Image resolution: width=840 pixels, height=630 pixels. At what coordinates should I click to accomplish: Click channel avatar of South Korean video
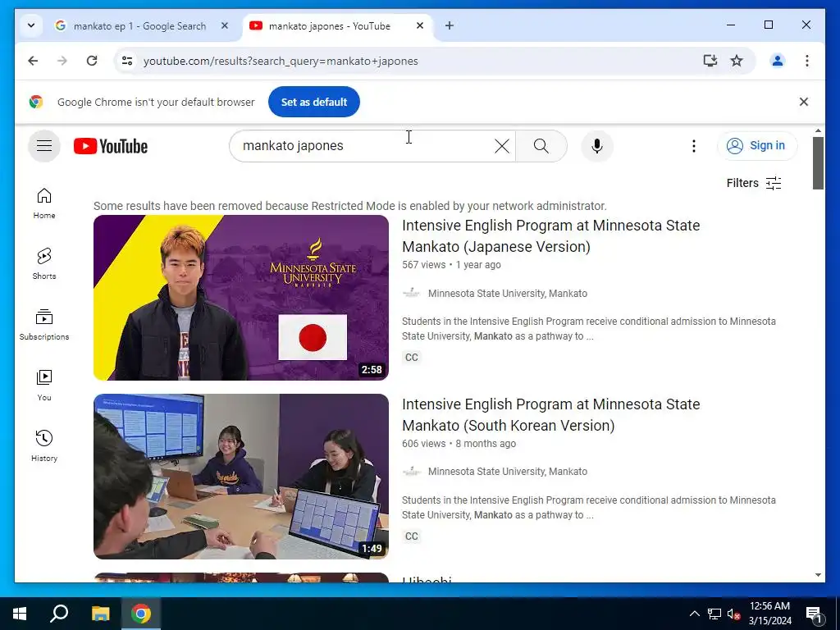tap(412, 472)
